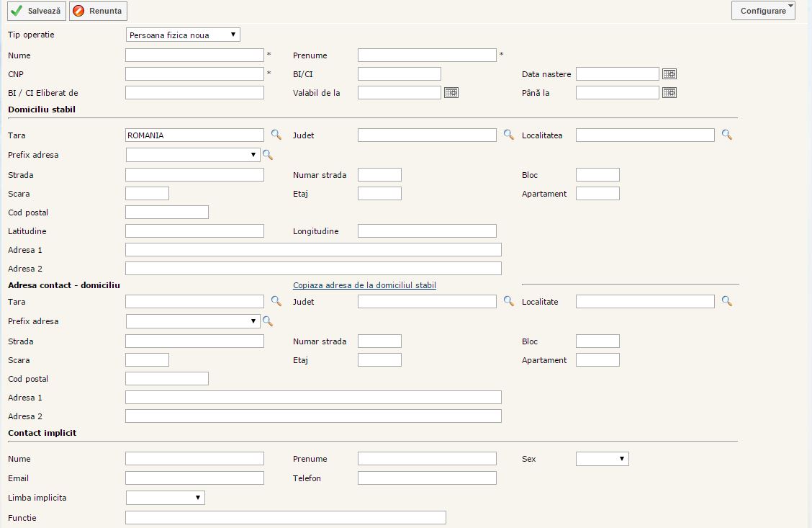This screenshot has height=528, width=812.
Task: Click Judet search magnifier in Domiciliu stabil
Action: click(509, 135)
